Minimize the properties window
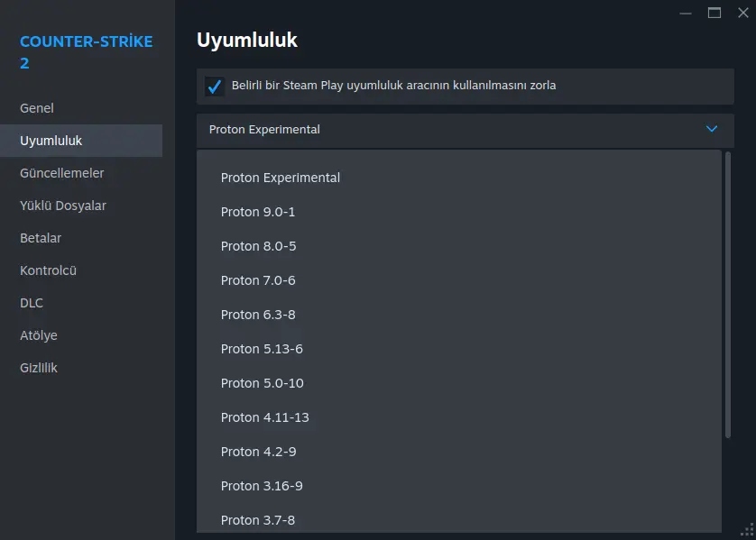The height and width of the screenshot is (540, 756). (x=686, y=13)
